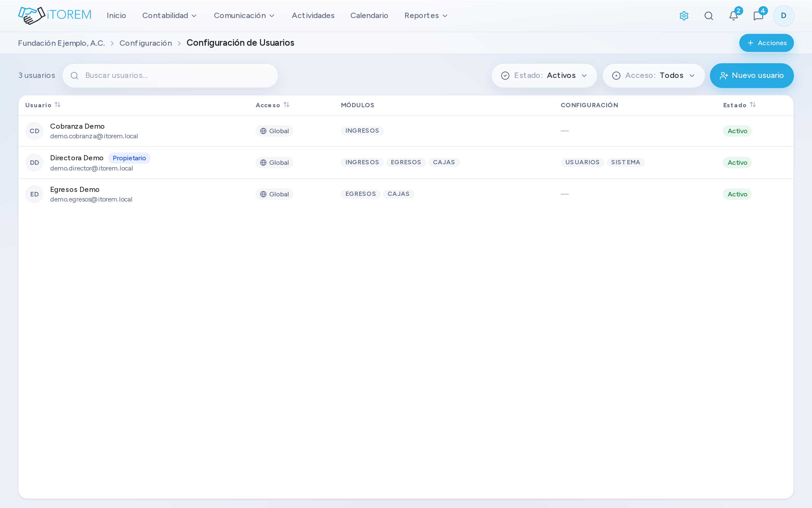Click the globe icon in Egresos Demo row
The image size is (812, 508).
point(263,194)
